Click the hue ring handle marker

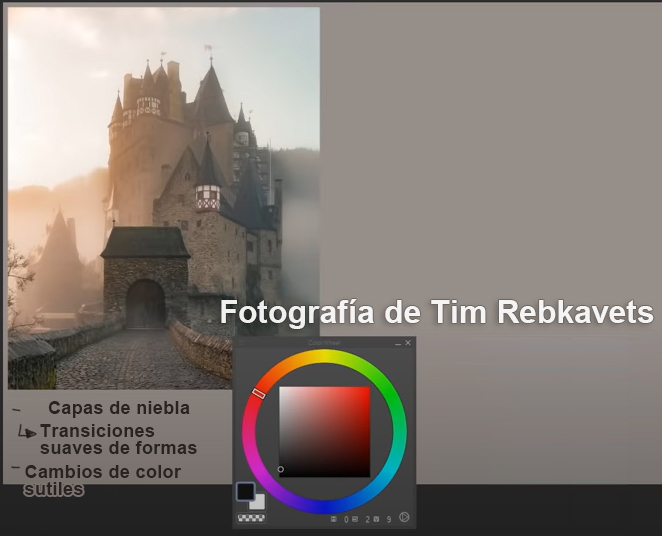tap(259, 394)
